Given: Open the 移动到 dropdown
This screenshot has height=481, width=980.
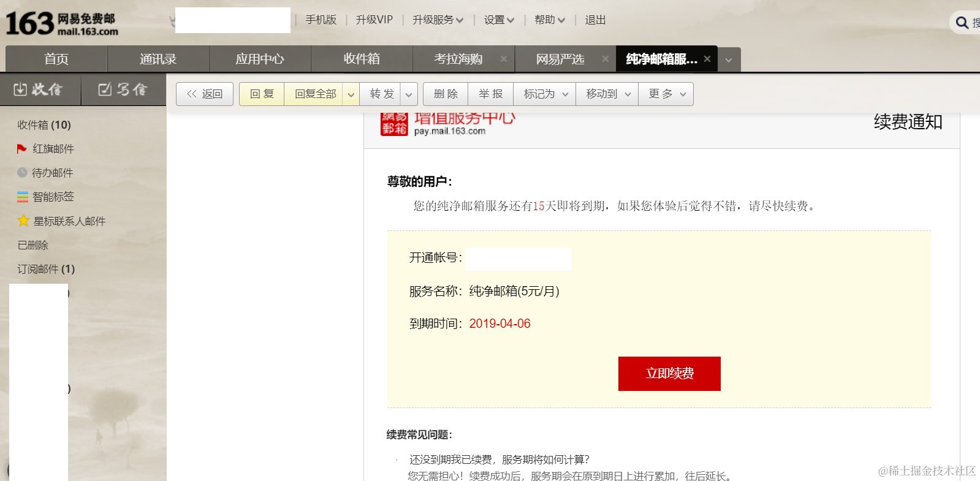Looking at the screenshot, I should point(607,94).
